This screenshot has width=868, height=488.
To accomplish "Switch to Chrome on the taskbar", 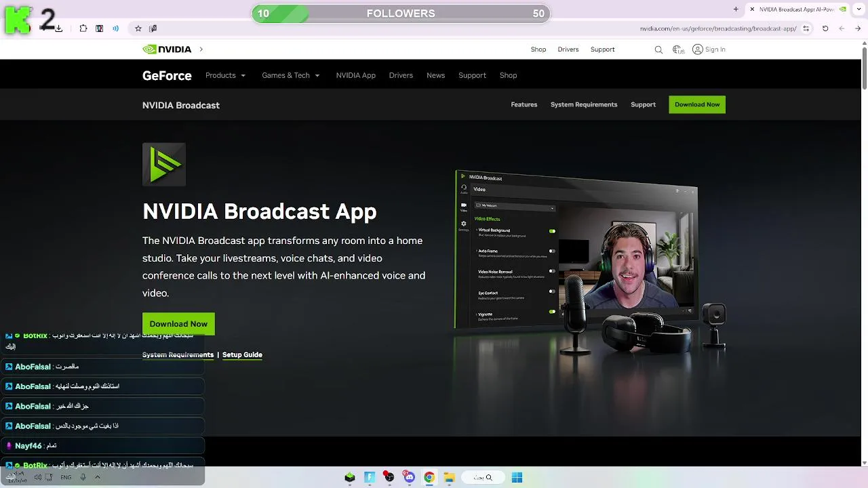I will 429,477.
